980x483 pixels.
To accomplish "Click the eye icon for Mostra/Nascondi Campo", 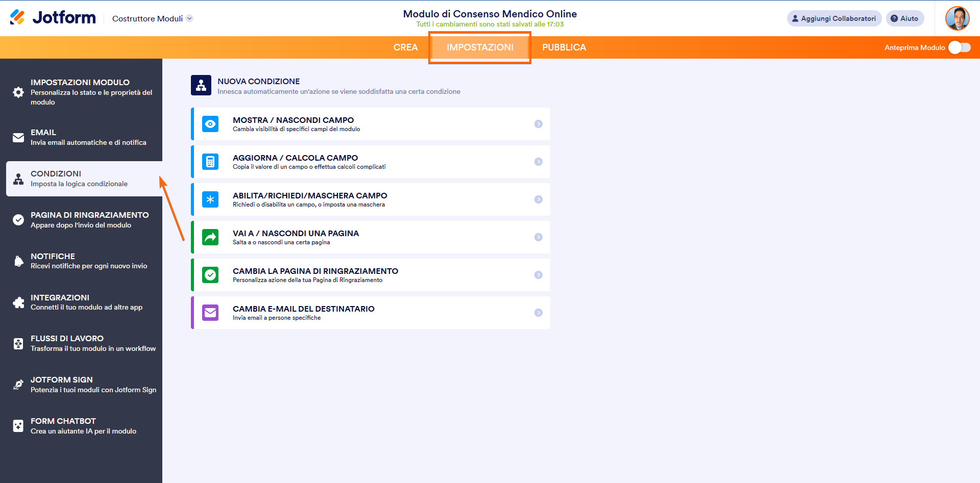I will tap(210, 124).
